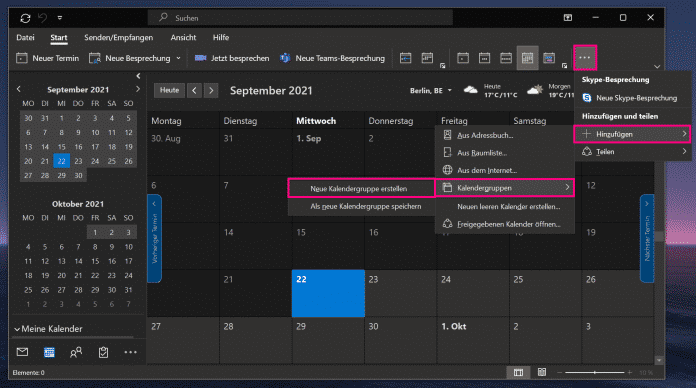
Task: Select the Schedule View icon
Action: pos(549,58)
